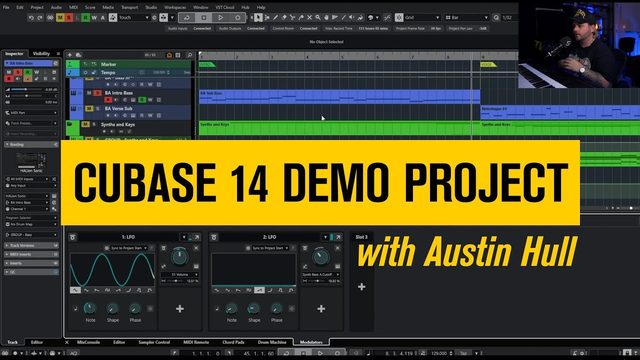Screen dimensions: 640x360
Task: Open the MixConsole lower zone tab
Action: click(88, 342)
